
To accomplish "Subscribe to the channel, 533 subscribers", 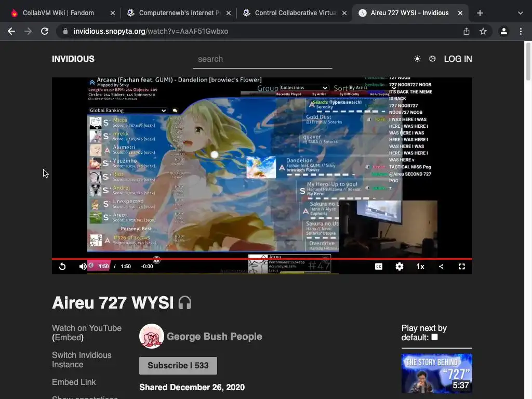I will click(178, 365).
